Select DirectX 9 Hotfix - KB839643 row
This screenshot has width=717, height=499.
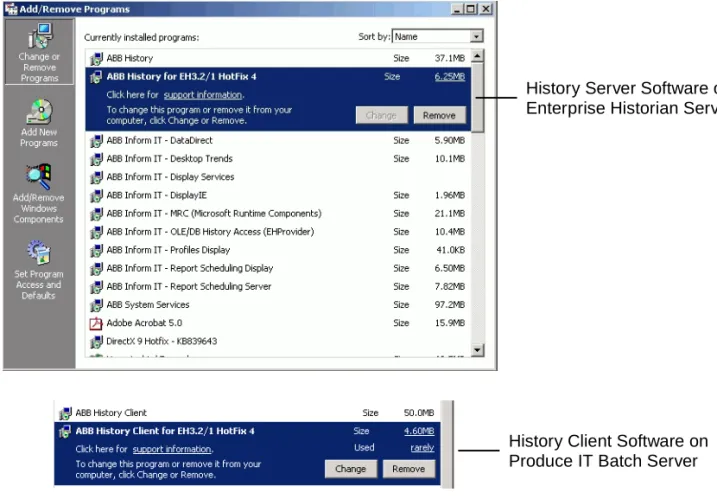click(278, 342)
